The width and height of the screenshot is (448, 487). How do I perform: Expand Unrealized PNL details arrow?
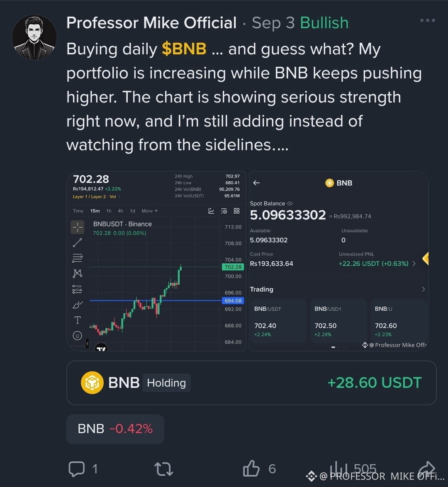[x=414, y=263]
